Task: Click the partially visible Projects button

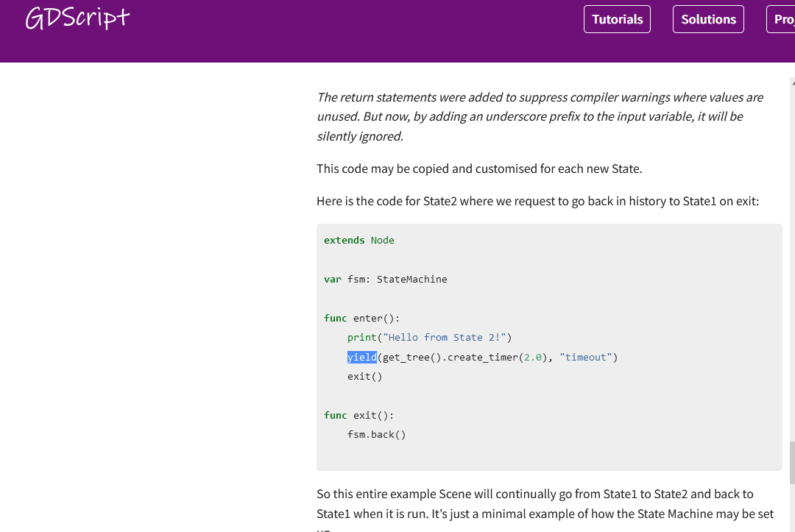Action: (782, 19)
